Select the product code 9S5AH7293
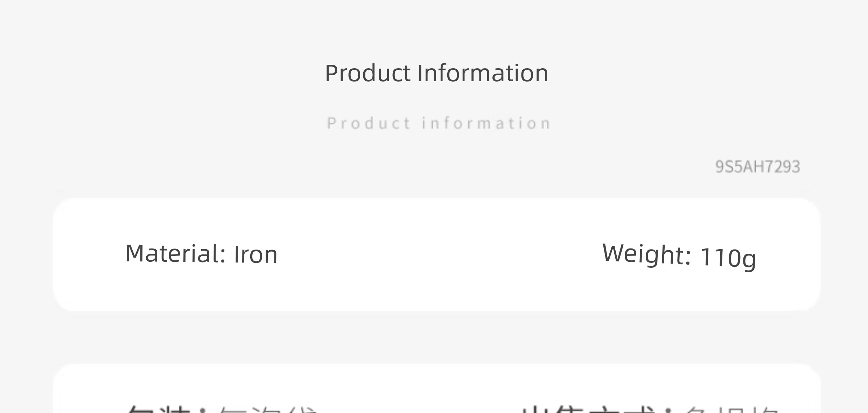 coord(758,167)
